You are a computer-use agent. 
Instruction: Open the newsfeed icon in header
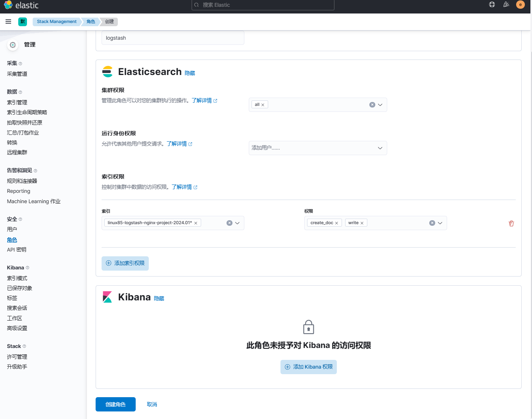click(x=506, y=5)
